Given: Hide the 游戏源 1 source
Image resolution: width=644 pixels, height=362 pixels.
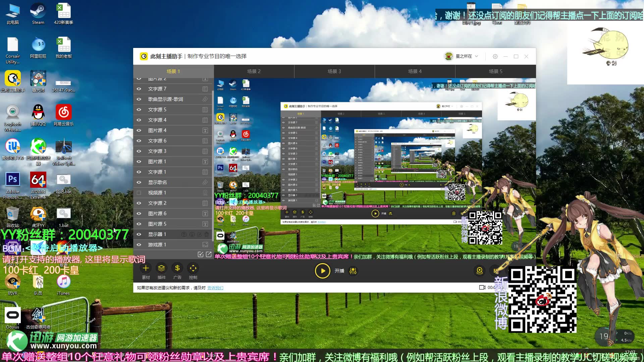Looking at the screenshot, I should [139, 245].
